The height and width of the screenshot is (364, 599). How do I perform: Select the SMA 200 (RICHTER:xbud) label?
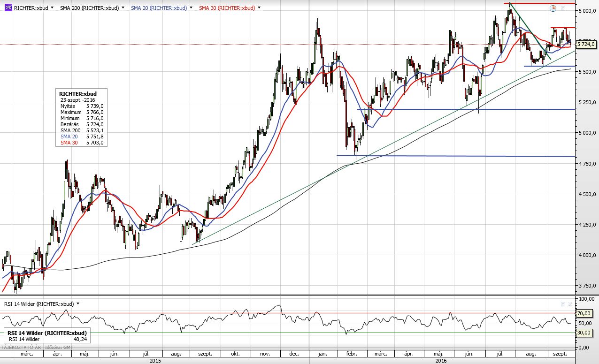point(89,8)
